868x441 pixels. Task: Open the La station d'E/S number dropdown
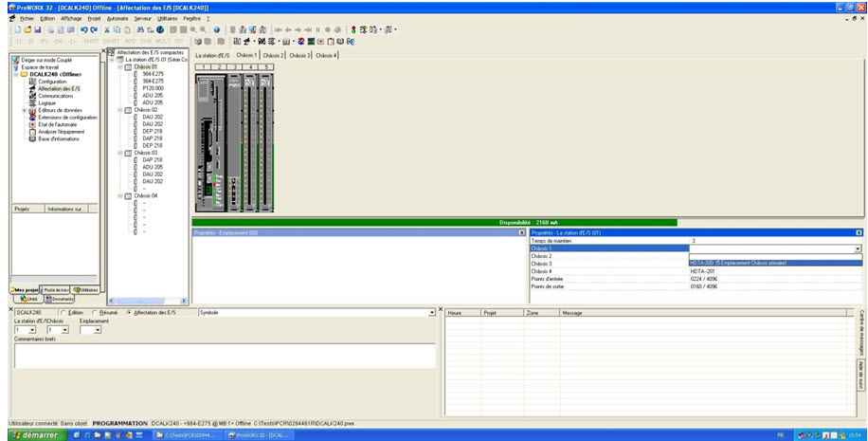tap(32, 330)
